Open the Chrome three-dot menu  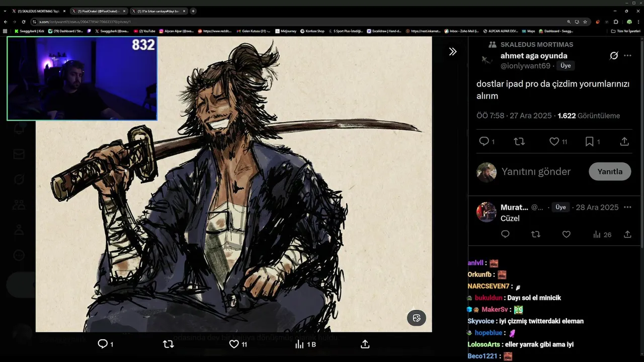[638, 22]
